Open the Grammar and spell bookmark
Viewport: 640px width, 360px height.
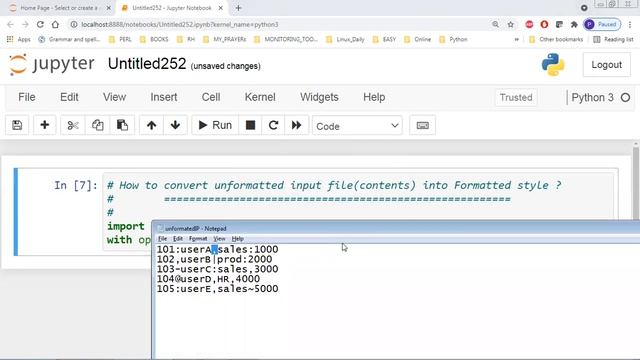[x=69, y=40]
